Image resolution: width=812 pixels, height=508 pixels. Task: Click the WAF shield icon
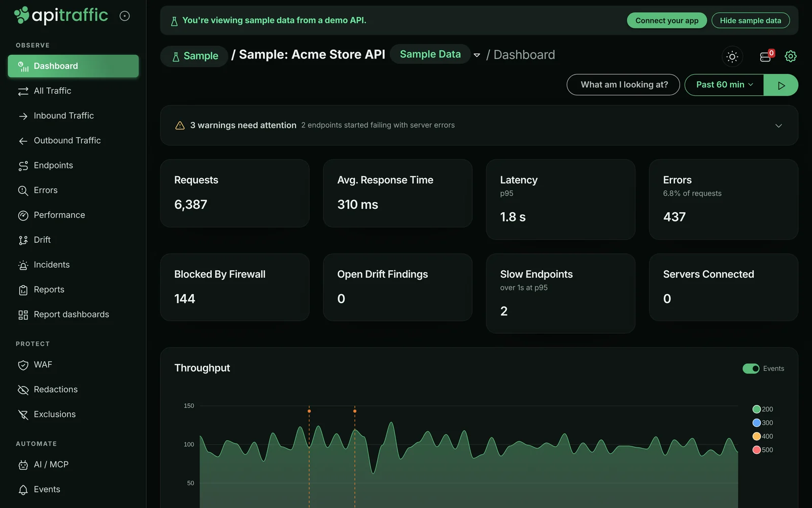(x=23, y=365)
